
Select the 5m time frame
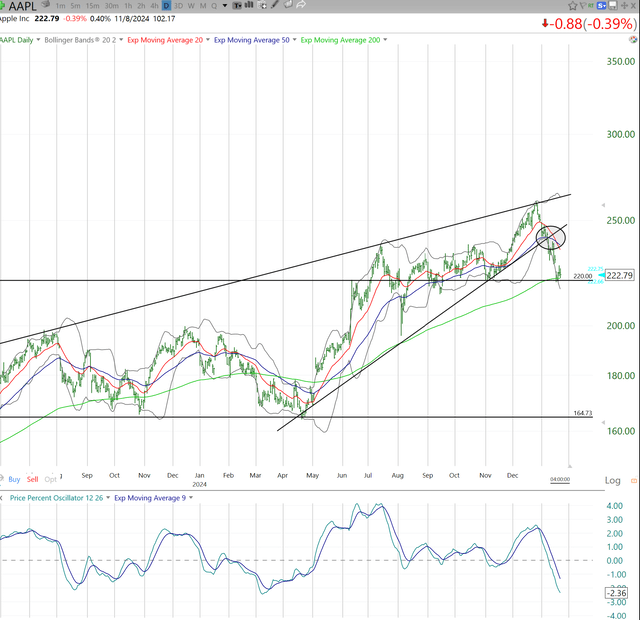[75, 6]
